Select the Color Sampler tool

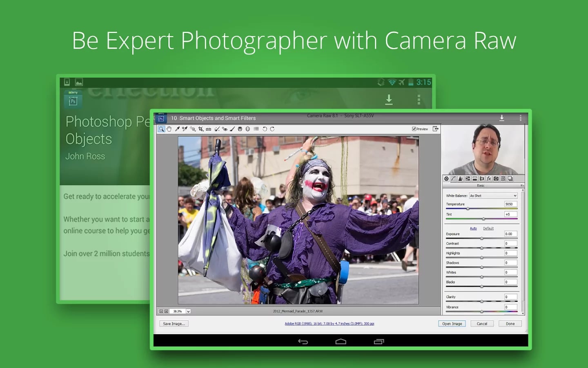coord(185,129)
